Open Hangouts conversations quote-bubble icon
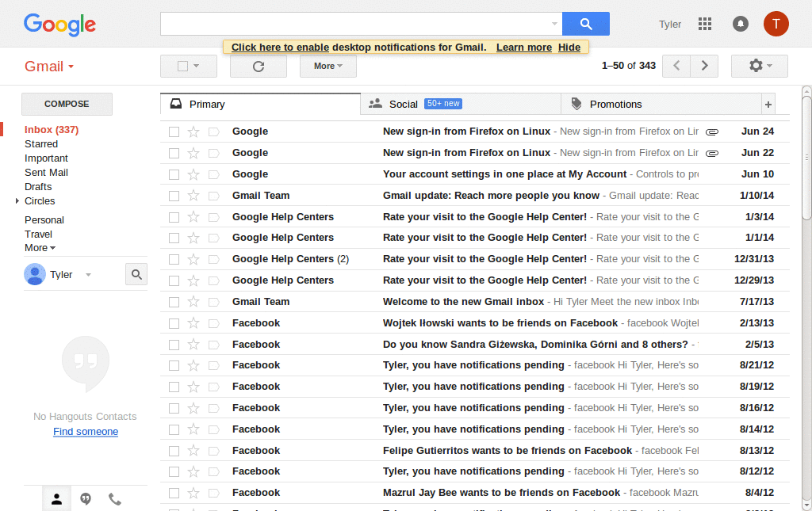This screenshot has height=511, width=812. 86,498
